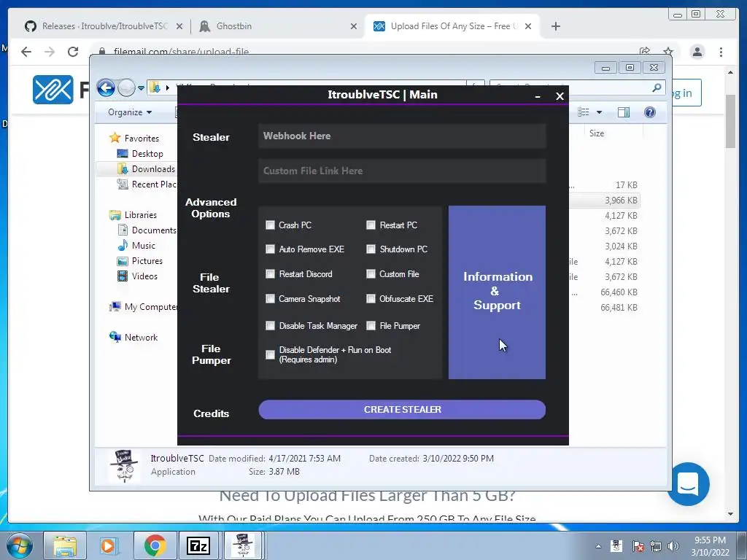Check Disable Defender + Run on Boot
747x560 pixels.
click(x=270, y=355)
